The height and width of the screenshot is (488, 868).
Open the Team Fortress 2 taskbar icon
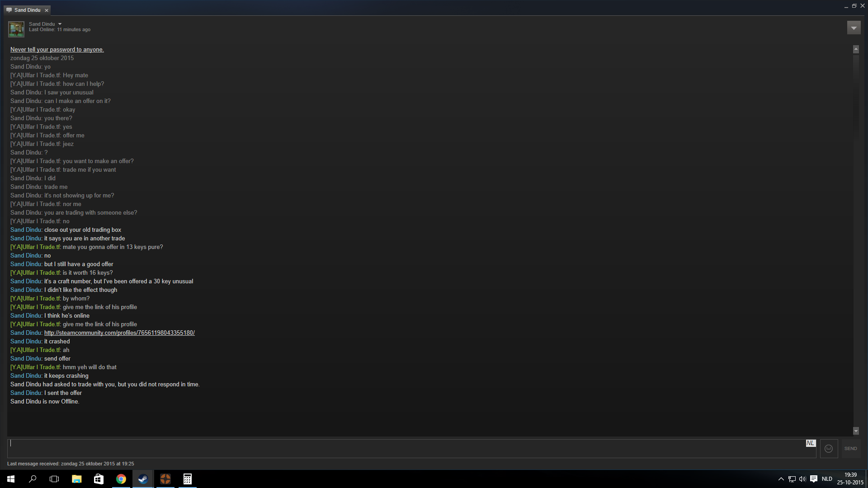[x=165, y=479]
